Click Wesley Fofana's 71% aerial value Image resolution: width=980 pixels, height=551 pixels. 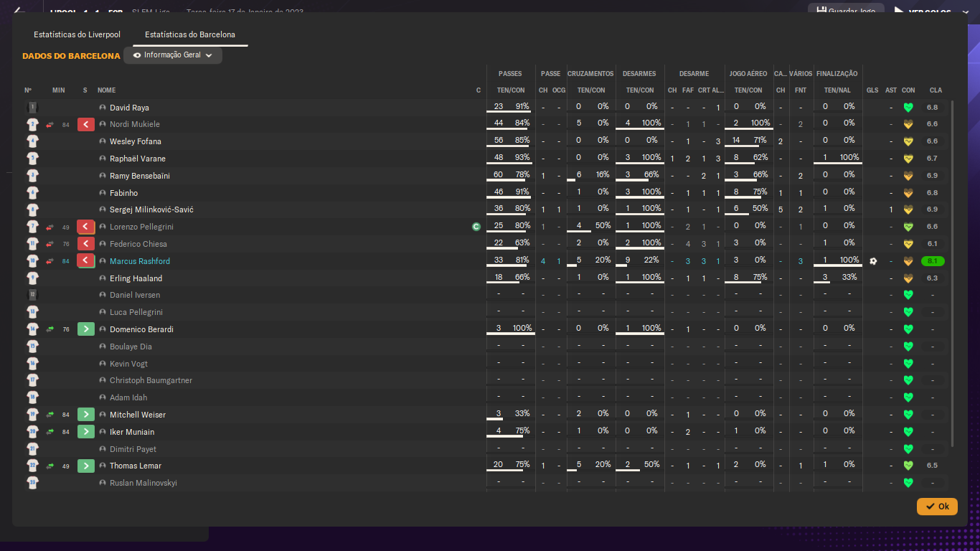point(760,140)
